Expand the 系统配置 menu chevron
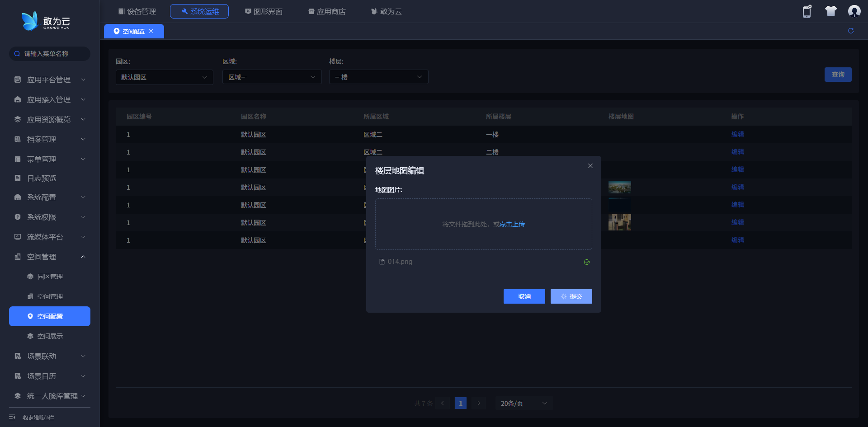Viewport: 868px width, 427px height. [83, 197]
